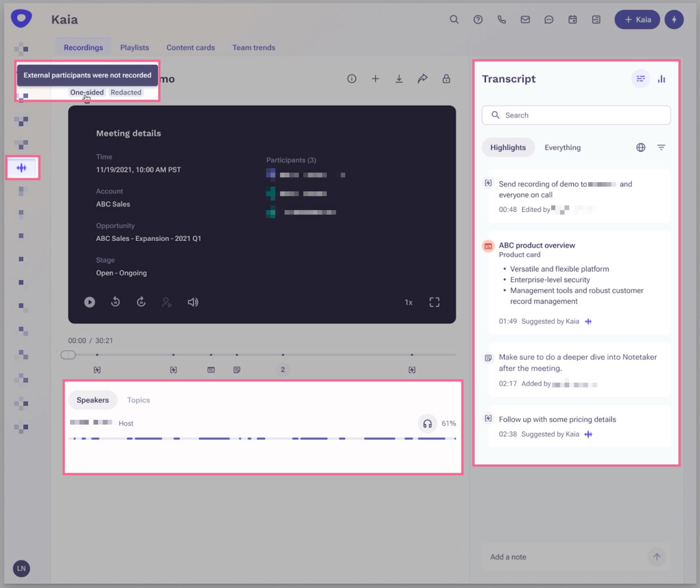The image size is (700, 588).
Task: Download the recording
Action: 399,79
